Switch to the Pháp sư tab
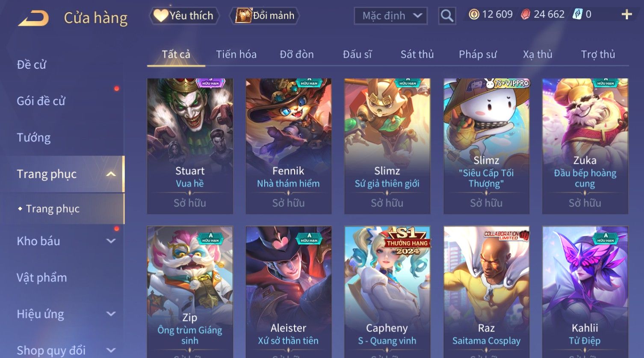 478,54
